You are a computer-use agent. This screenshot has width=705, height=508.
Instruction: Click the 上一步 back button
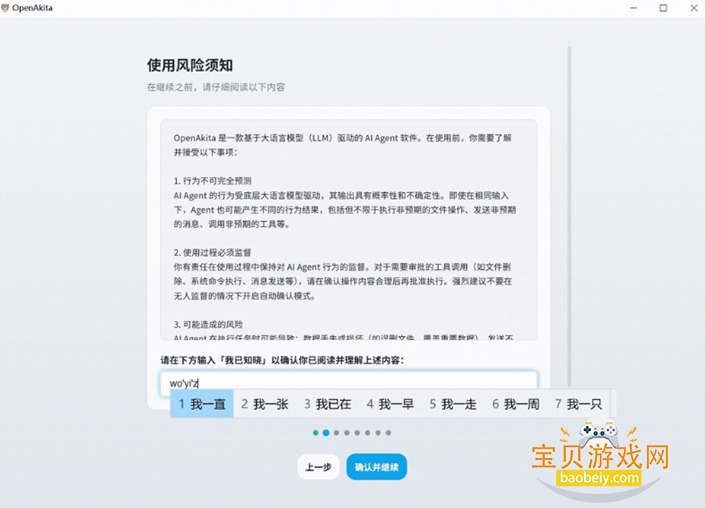318,467
